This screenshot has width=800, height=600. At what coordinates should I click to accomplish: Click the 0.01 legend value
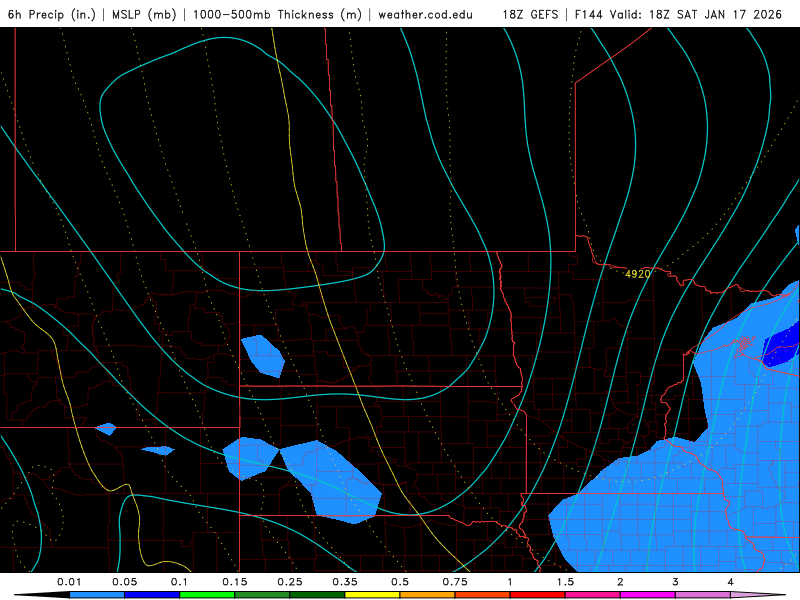click(x=69, y=582)
